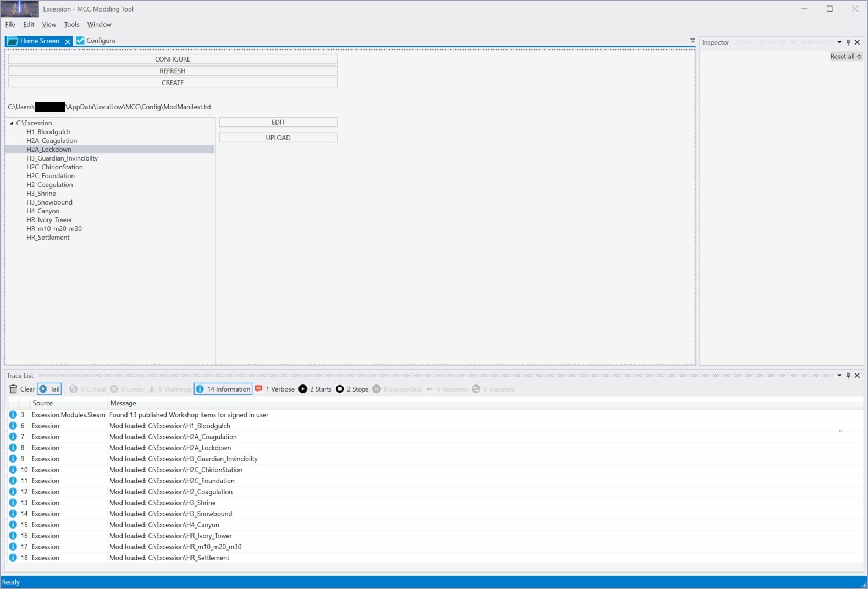Open the document tab list dropdown
This screenshot has height=589, width=868.
pos(693,41)
